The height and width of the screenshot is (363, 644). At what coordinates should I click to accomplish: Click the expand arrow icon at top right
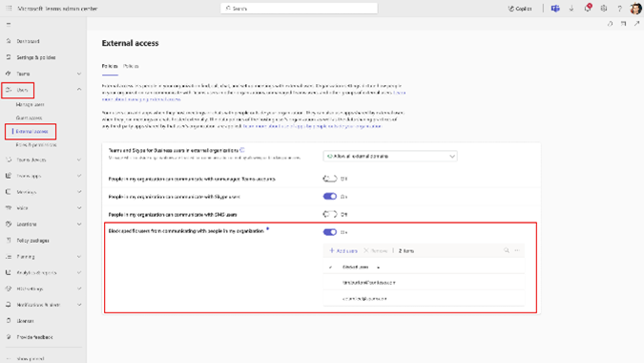pos(636,24)
